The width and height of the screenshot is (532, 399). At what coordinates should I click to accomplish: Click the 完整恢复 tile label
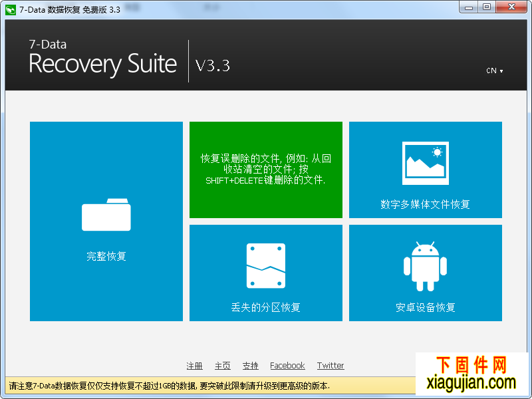click(106, 256)
